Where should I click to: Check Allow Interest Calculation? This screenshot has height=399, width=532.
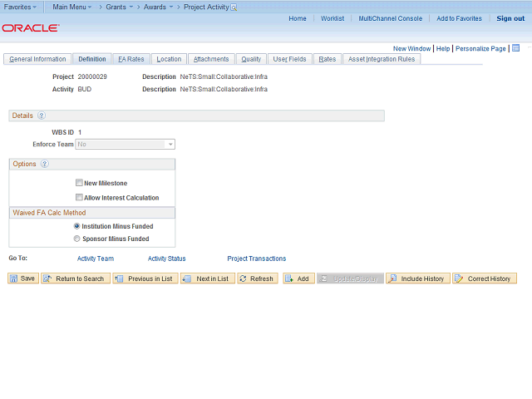pyautogui.click(x=79, y=198)
